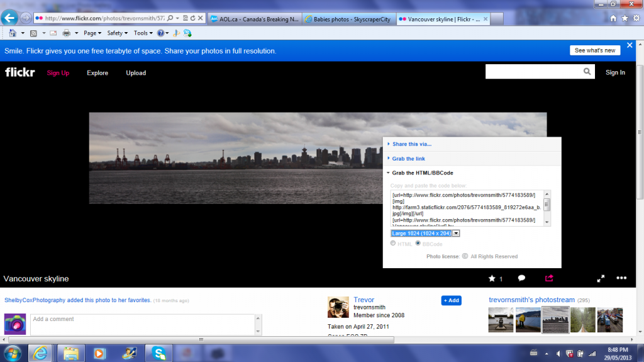Click the Flickr logo
The image size is (644, 362).
click(19, 72)
